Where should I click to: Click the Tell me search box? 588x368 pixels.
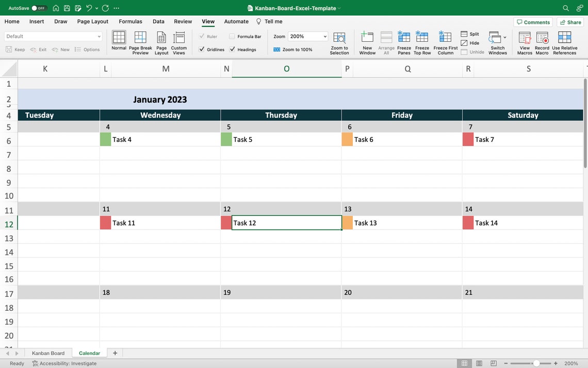269,21
